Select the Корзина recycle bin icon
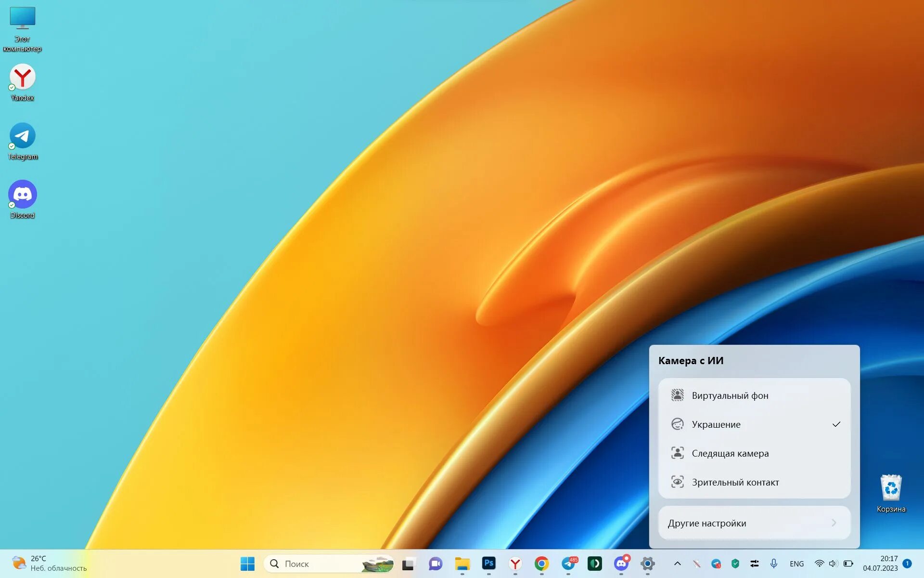The height and width of the screenshot is (578, 924). point(891,494)
